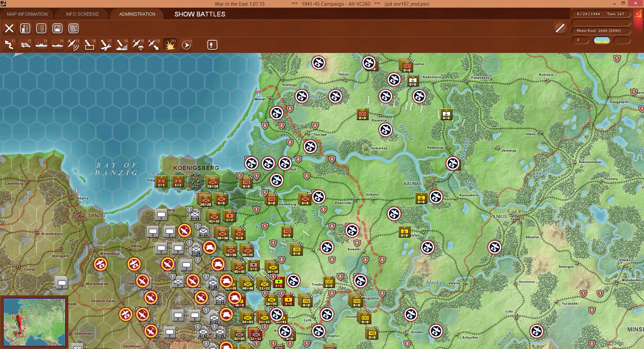
Task: Switch to the INFO SCREENS tab
Action: (82, 14)
